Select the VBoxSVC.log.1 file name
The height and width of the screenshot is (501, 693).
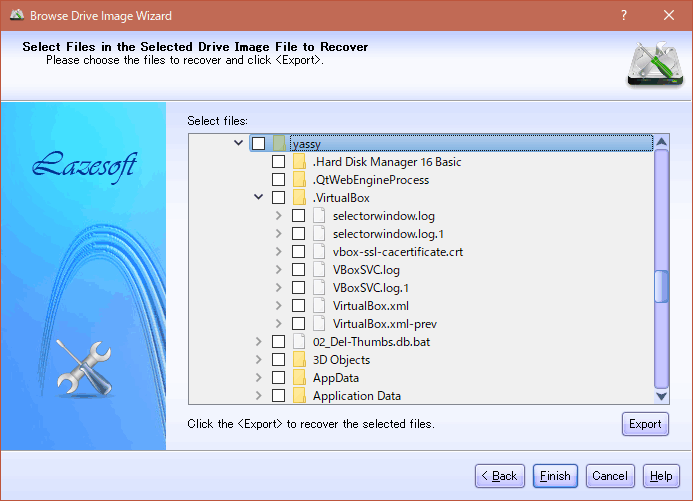click(371, 288)
